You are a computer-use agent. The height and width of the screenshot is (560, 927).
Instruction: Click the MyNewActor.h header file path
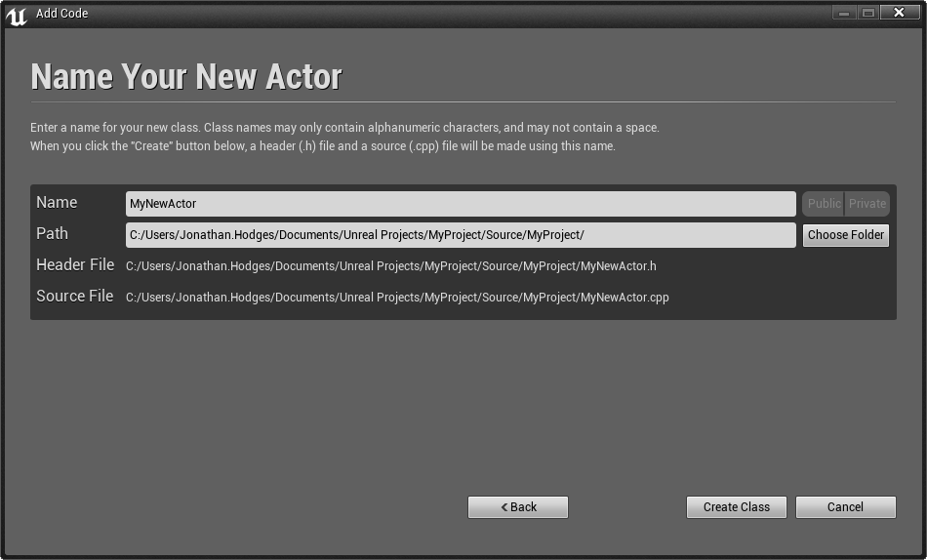click(390, 266)
